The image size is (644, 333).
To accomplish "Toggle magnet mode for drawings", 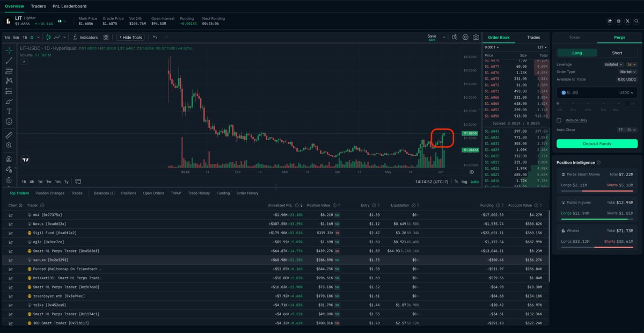I will coord(9,158).
